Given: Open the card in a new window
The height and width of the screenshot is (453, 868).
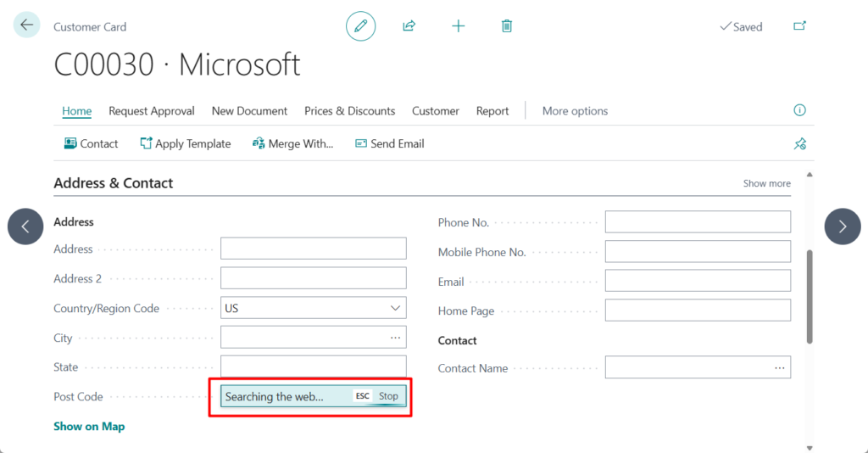Looking at the screenshot, I should [799, 26].
